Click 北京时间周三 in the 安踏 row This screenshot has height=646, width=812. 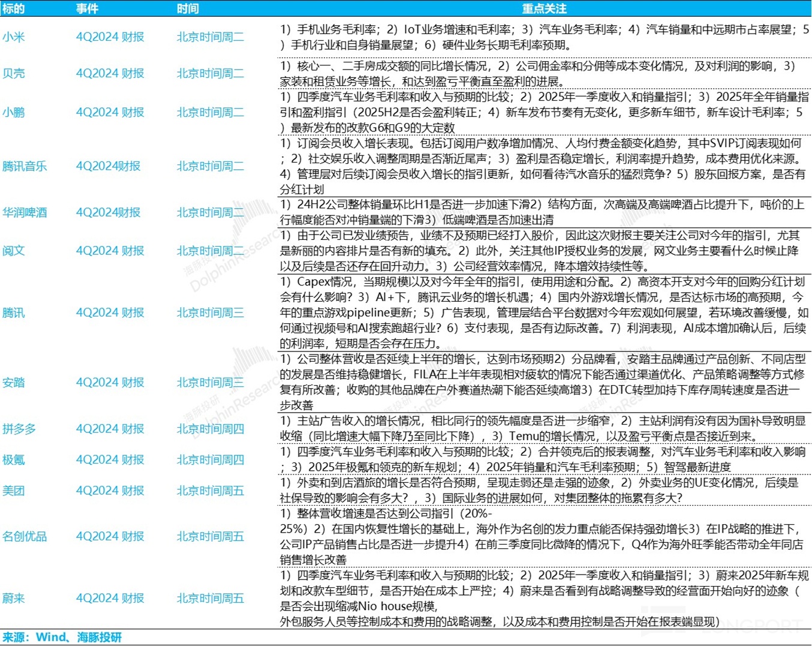(210, 382)
